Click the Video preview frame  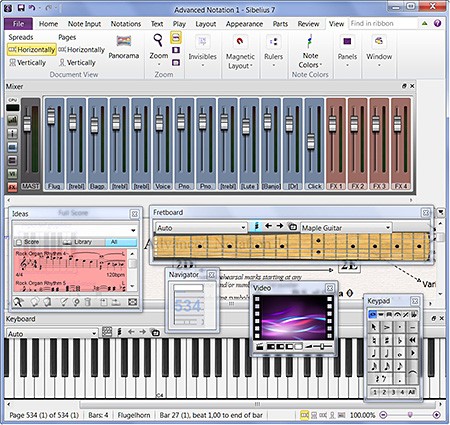[x=293, y=317]
